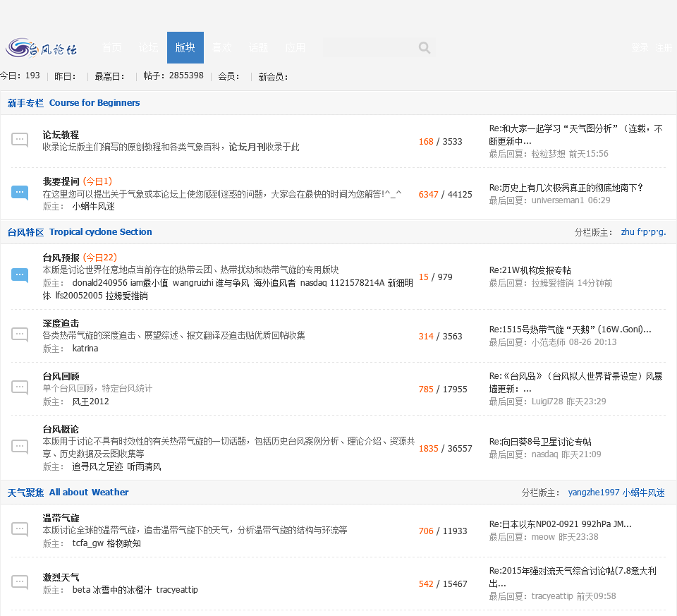Click the search magnifier icon
The image size is (677, 616).
pyautogui.click(x=424, y=48)
